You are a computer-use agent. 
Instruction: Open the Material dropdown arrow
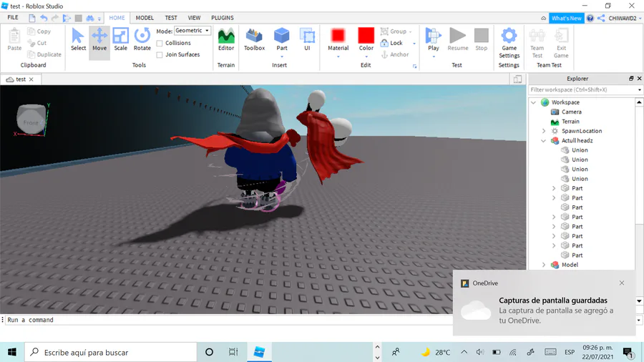(338, 57)
